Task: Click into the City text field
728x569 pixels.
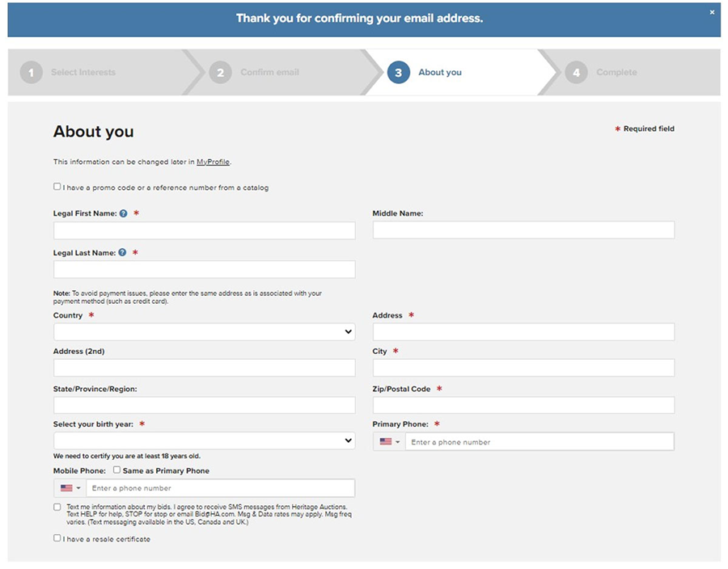Action: tap(523, 368)
